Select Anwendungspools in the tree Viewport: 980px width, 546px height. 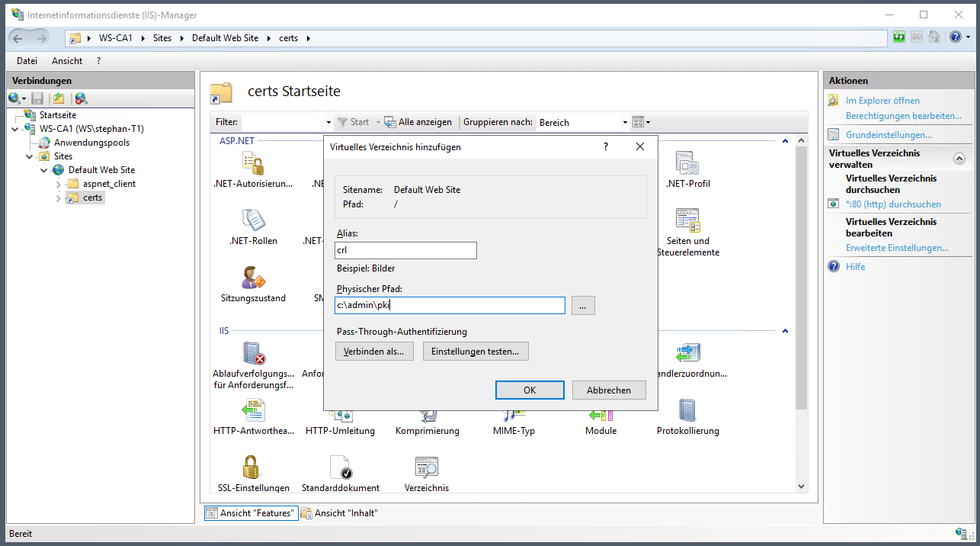click(91, 143)
